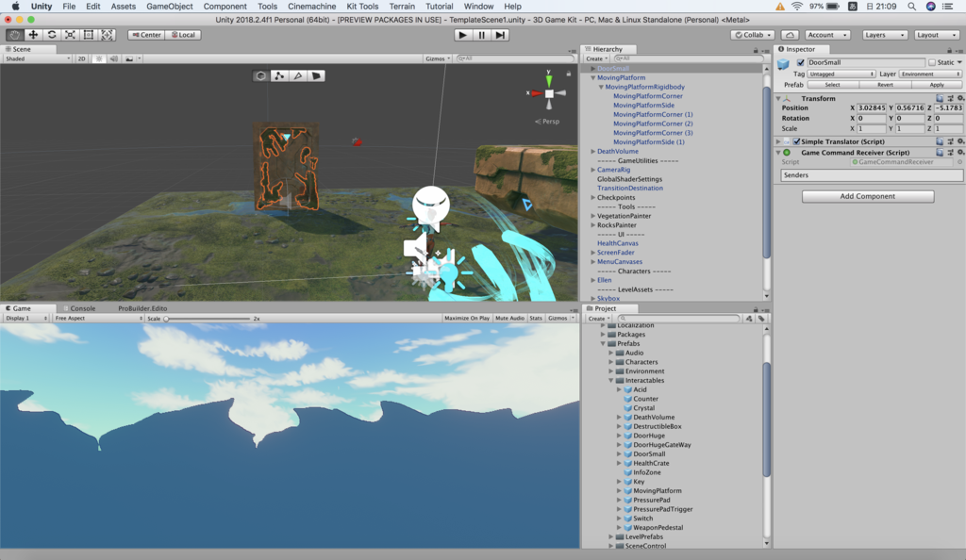This screenshot has height=560, width=966.
Task: Toggle 2D view mode in Scene
Action: 81,58
